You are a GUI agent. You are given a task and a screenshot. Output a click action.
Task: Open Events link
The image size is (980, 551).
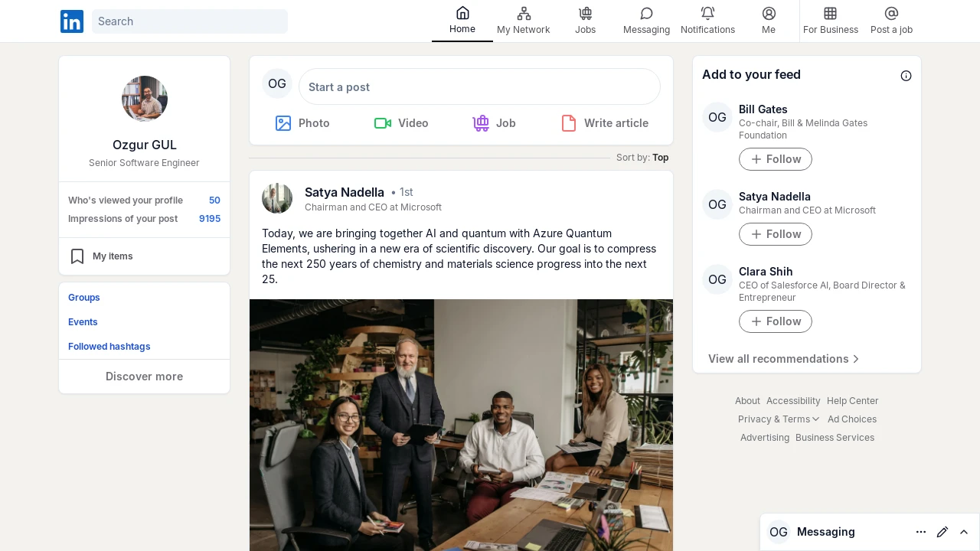point(83,322)
